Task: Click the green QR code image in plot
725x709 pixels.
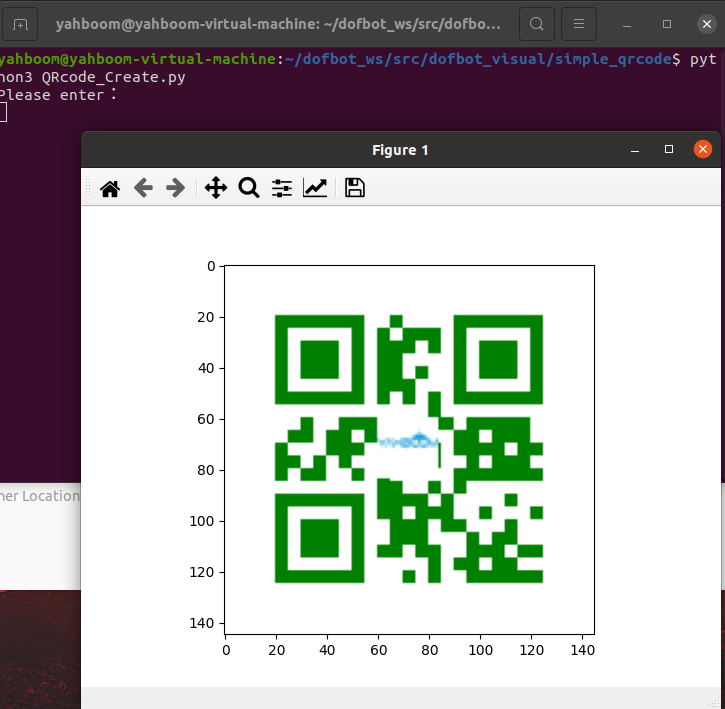Action: click(409, 449)
